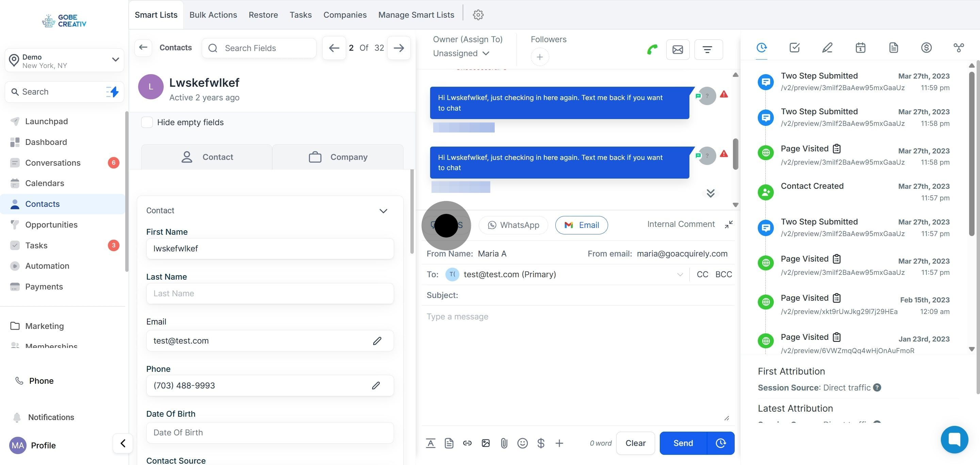Screen dimensions: 980x465
Task: Click the insert emoji icon
Action: tap(522, 443)
